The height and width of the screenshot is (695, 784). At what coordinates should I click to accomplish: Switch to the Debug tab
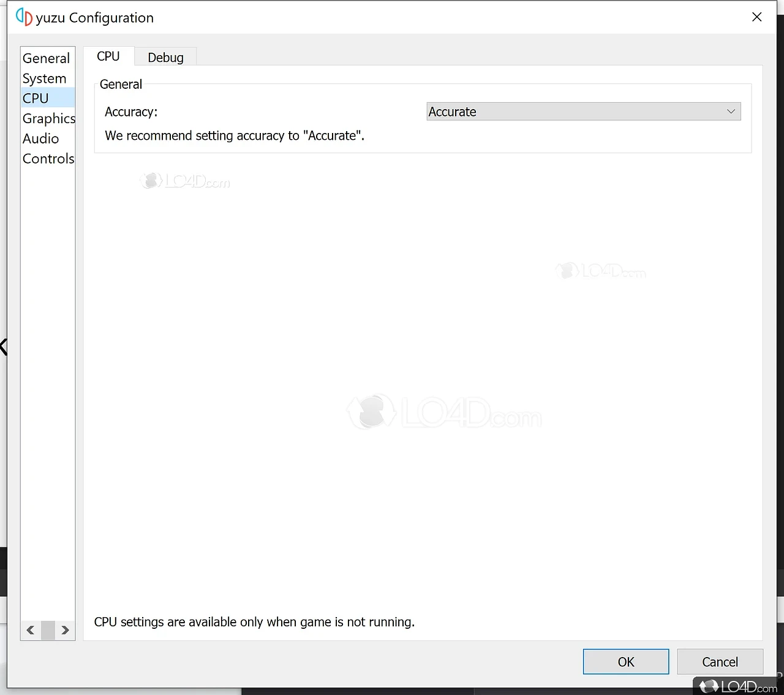tap(165, 58)
